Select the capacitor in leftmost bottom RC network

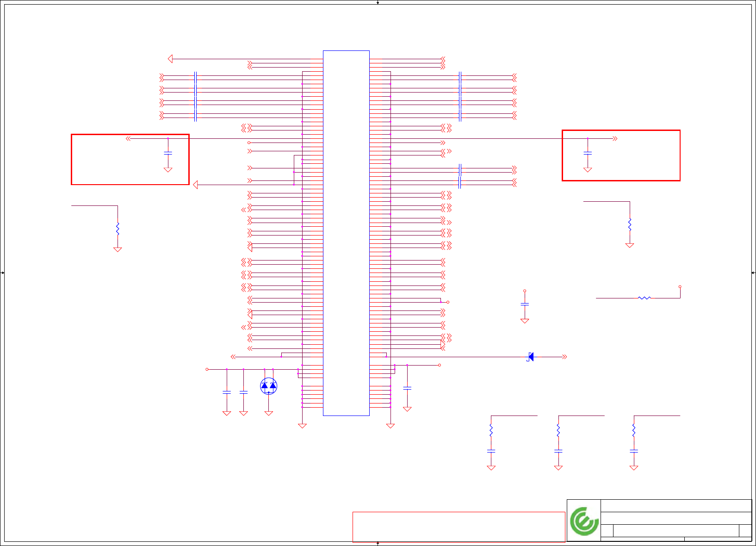click(491, 450)
